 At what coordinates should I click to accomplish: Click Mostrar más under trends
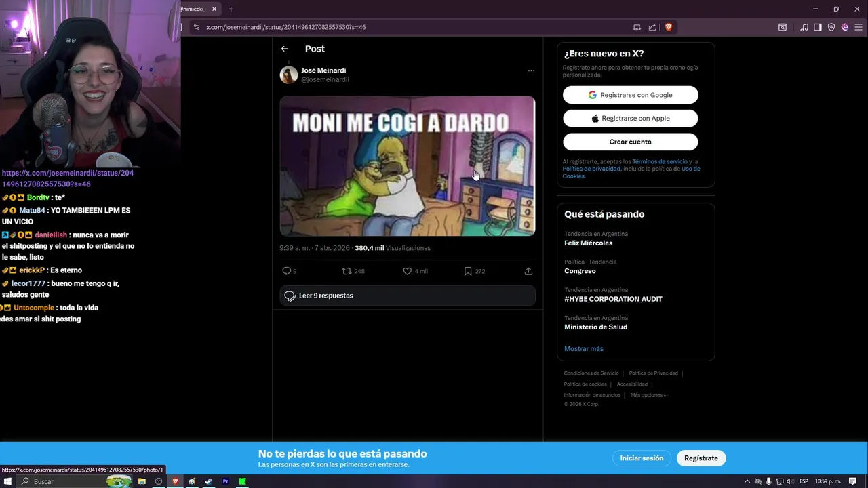point(584,348)
